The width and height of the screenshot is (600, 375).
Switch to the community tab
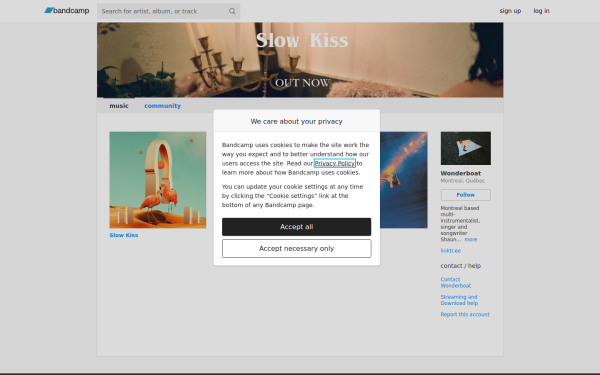(162, 106)
